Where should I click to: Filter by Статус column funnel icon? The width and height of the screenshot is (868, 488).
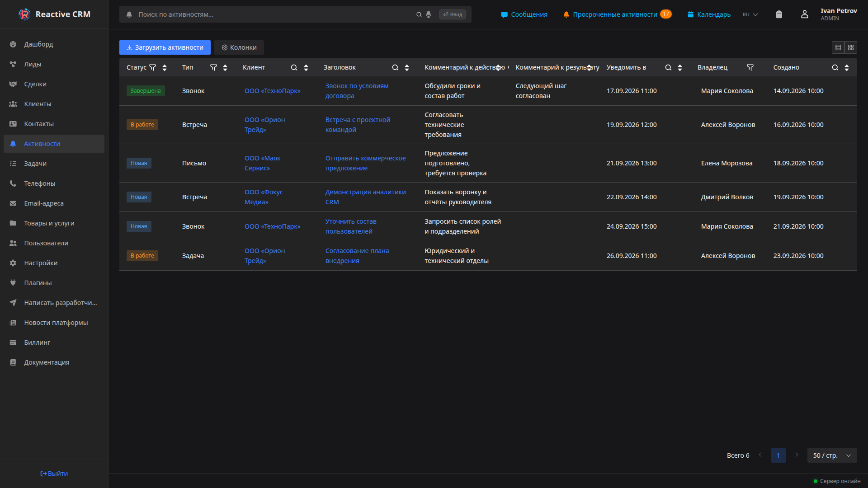tap(153, 67)
